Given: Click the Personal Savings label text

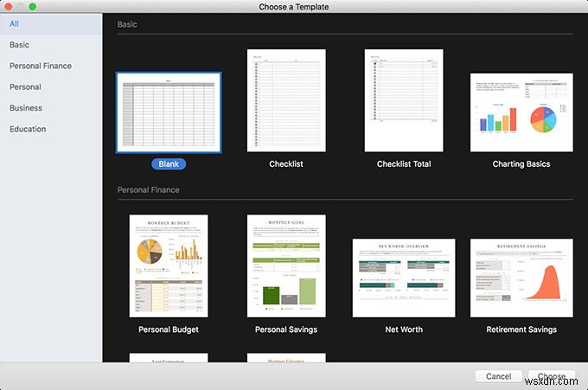Looking at the screenshot, I should click(286, 329).
